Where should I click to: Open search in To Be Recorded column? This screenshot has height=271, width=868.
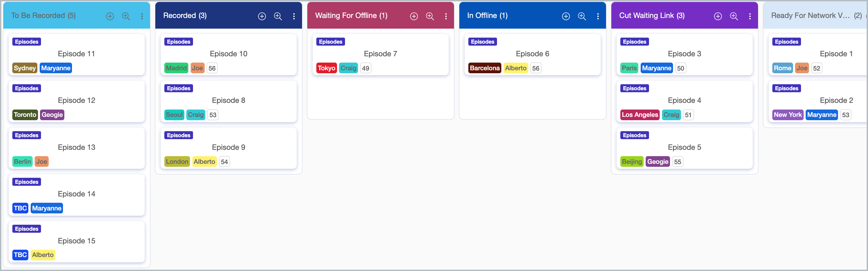pos(126,16)
